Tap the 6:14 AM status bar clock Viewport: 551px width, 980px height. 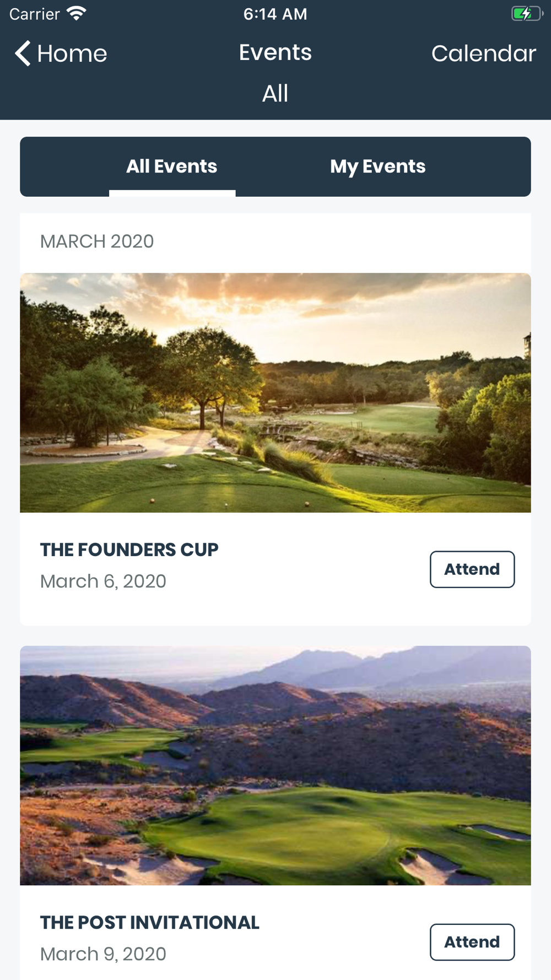(x=275, y=14)
